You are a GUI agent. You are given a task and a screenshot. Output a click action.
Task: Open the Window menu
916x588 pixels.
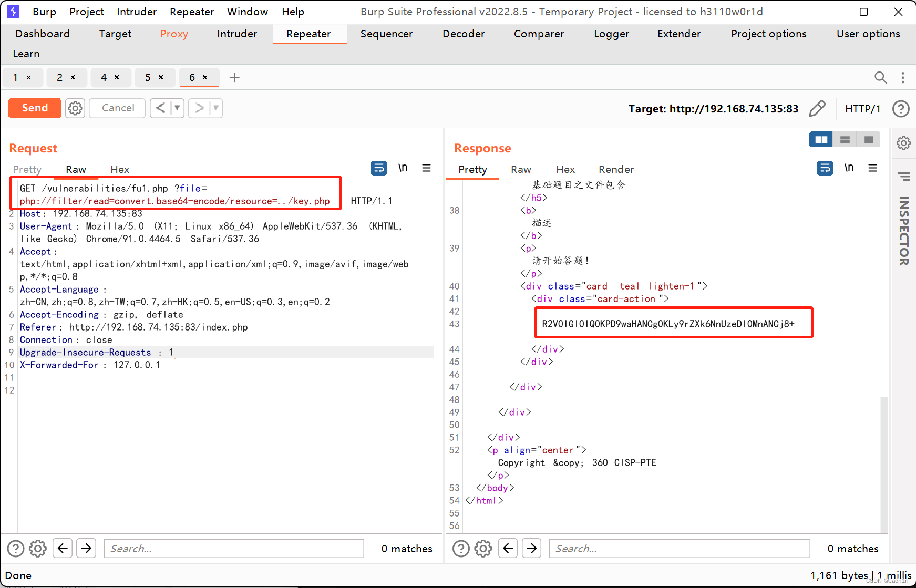coord(247,12)
